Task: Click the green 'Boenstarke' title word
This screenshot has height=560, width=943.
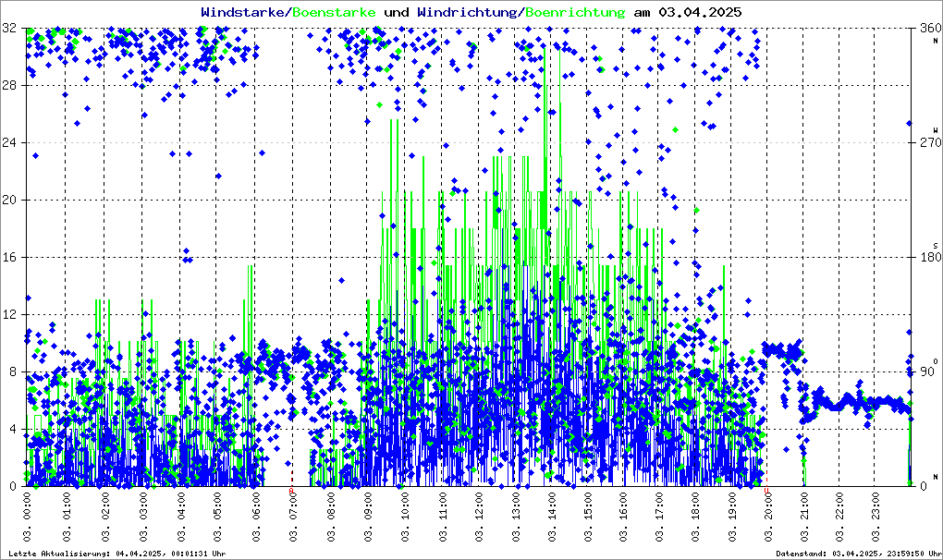Action: (334, 12)
